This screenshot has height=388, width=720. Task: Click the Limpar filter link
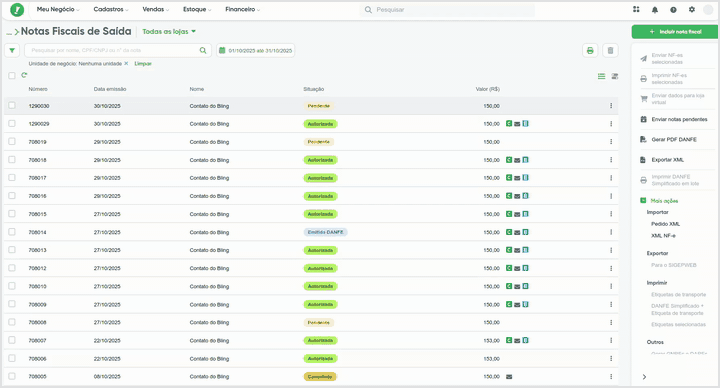143,64
